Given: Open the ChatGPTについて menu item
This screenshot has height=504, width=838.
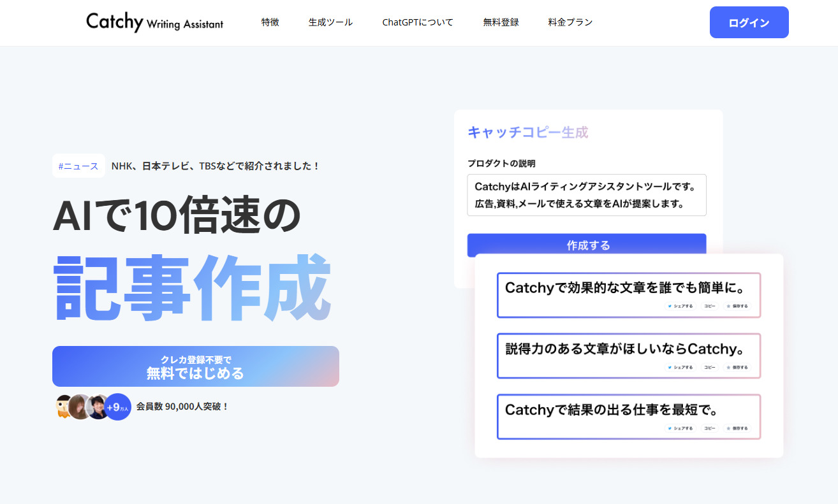Looking at the screenshot, I should point(418,22).
